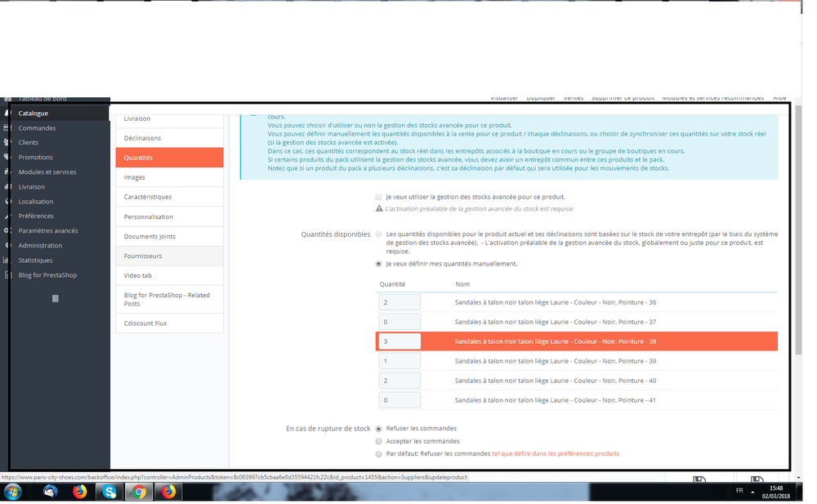Show hidden system tray icons

tap(752, 492)
